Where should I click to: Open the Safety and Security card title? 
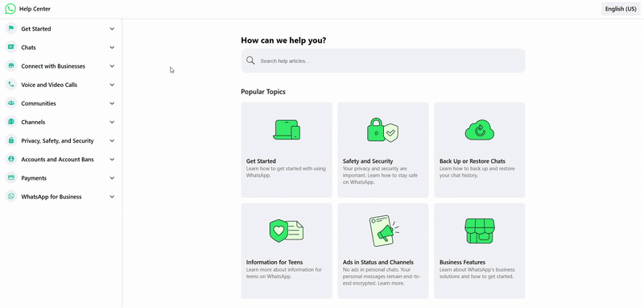pos(368,161)
